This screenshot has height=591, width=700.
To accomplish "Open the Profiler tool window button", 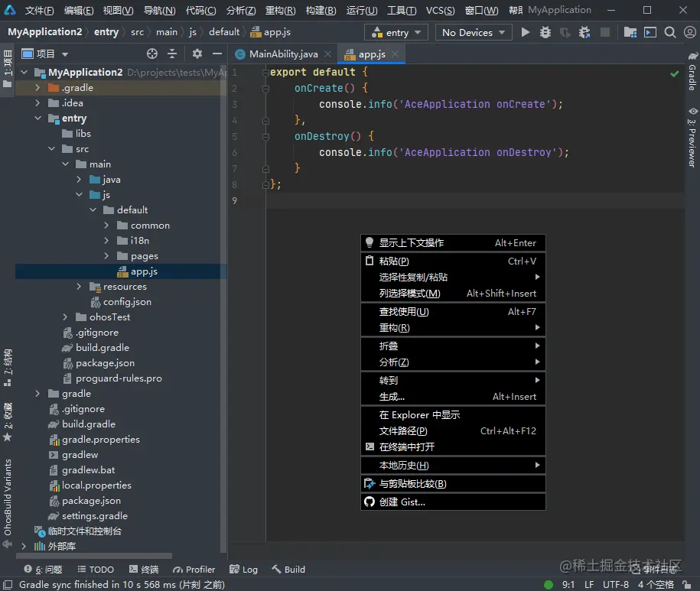I will click(x=194, y=570).
